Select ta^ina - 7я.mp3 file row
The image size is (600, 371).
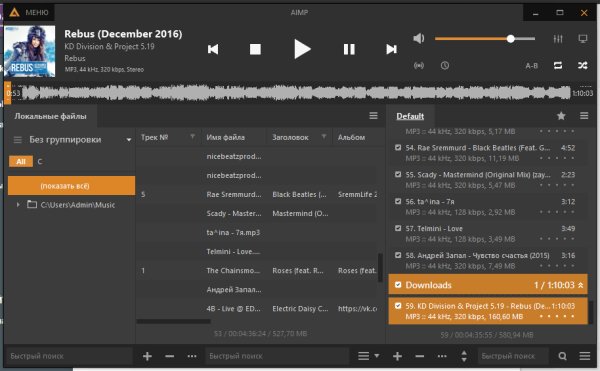256,232
